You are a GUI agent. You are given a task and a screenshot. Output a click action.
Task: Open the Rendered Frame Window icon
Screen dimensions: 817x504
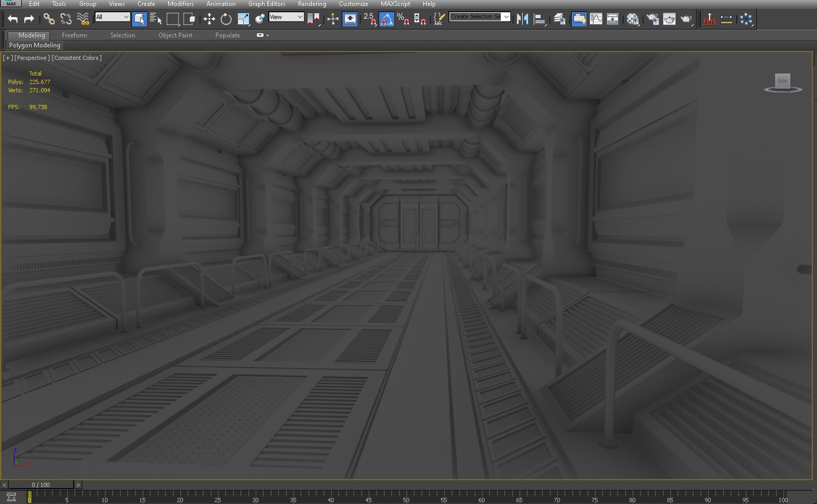(x=669, y=19)
